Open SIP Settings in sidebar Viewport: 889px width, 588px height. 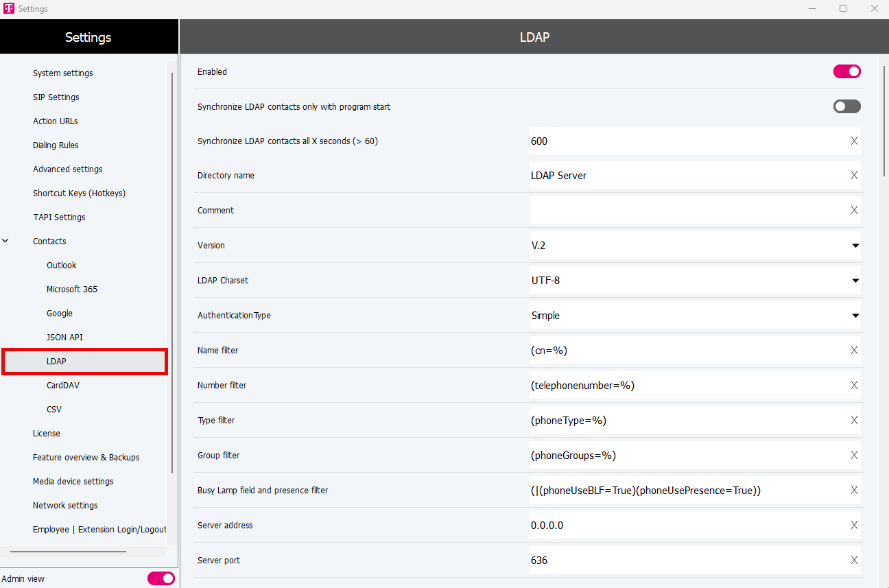[56, 97]
